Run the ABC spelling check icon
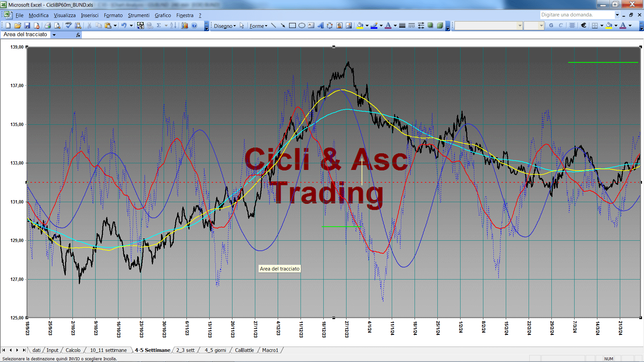The width and height of the screenshot is (644, 362). tap(68, 25)
